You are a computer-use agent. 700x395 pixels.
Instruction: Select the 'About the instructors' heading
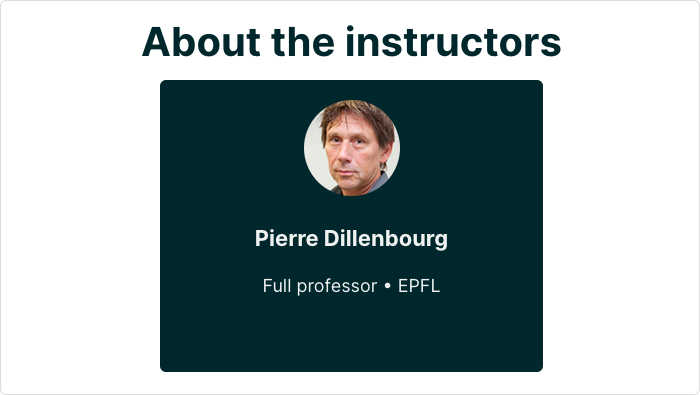pyautogui.click(x=351, y=42)
